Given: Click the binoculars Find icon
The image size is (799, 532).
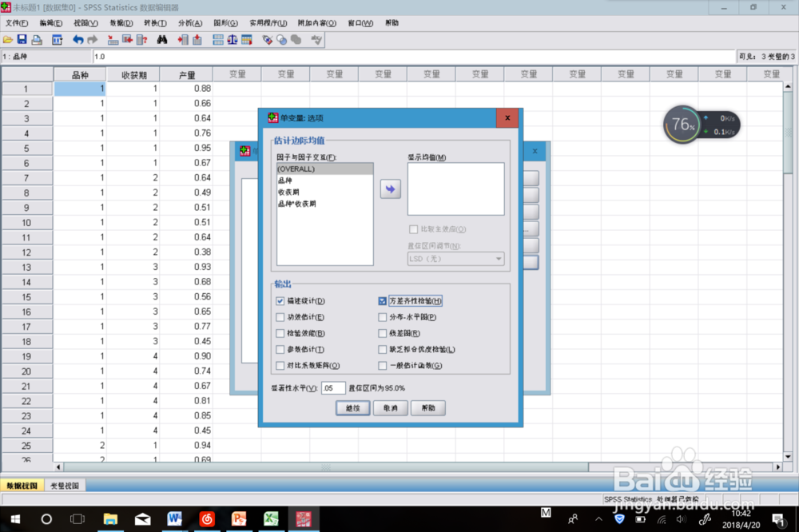Looking at the screenshot, I should coord(162,40).
